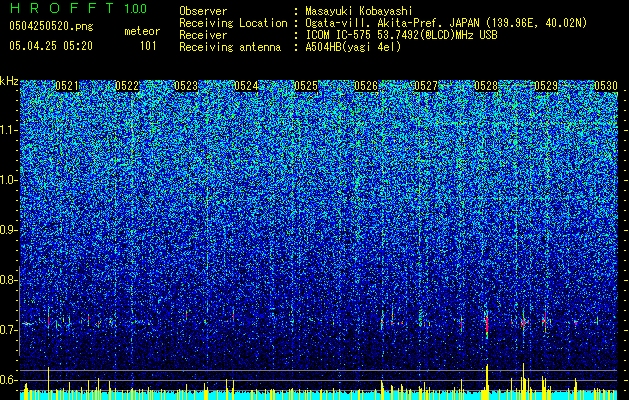This screenshot has height=400, width=629.
Task: Select the word meteor above the count
Action: coord(142,31)
